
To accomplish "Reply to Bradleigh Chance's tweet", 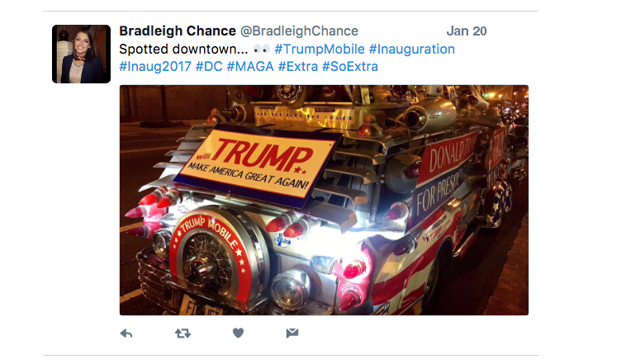I will click(126, 333).
